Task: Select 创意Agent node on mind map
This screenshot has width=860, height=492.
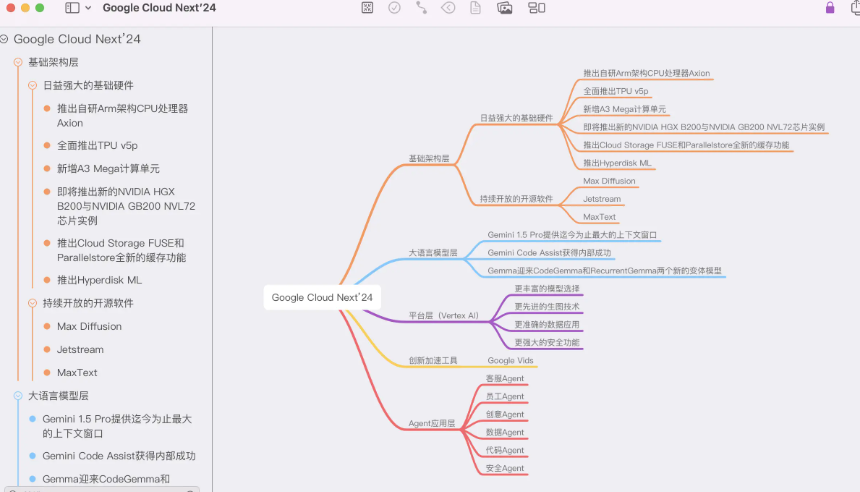Action: [505, 415]
